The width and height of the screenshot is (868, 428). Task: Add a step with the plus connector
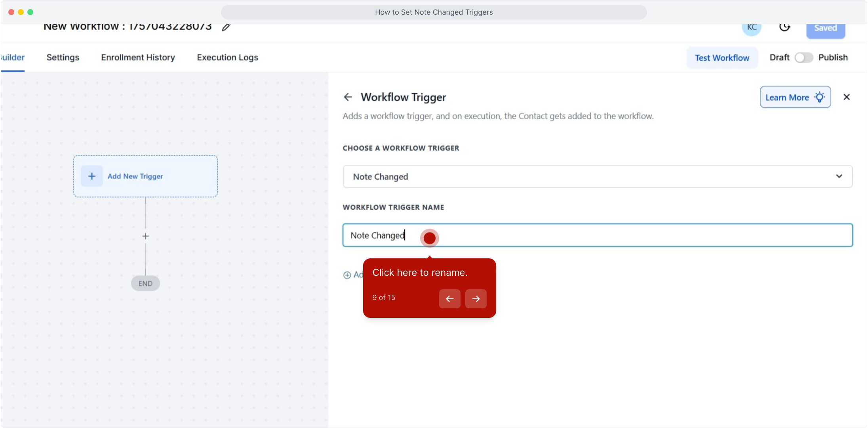coord(145,236)
